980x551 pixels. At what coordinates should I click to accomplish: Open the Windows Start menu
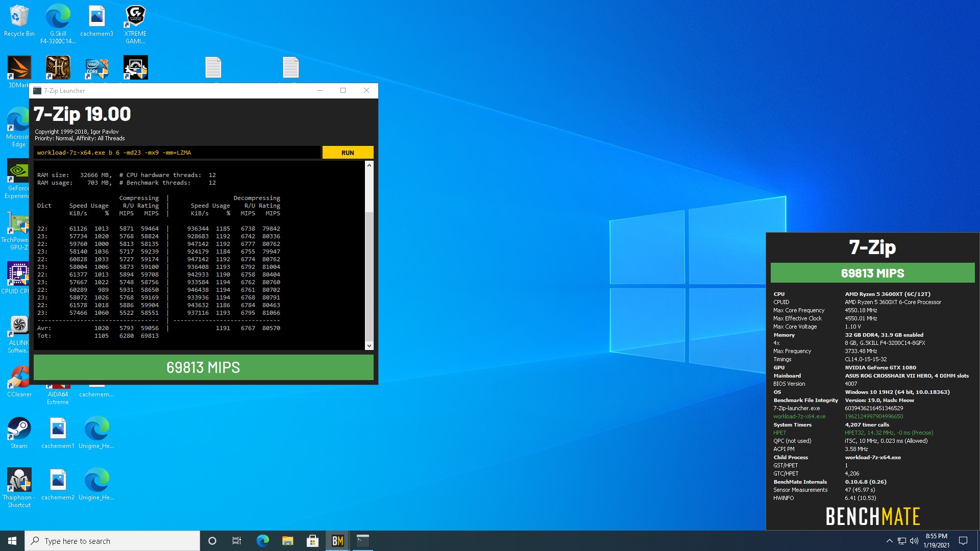tap(12, 541)
